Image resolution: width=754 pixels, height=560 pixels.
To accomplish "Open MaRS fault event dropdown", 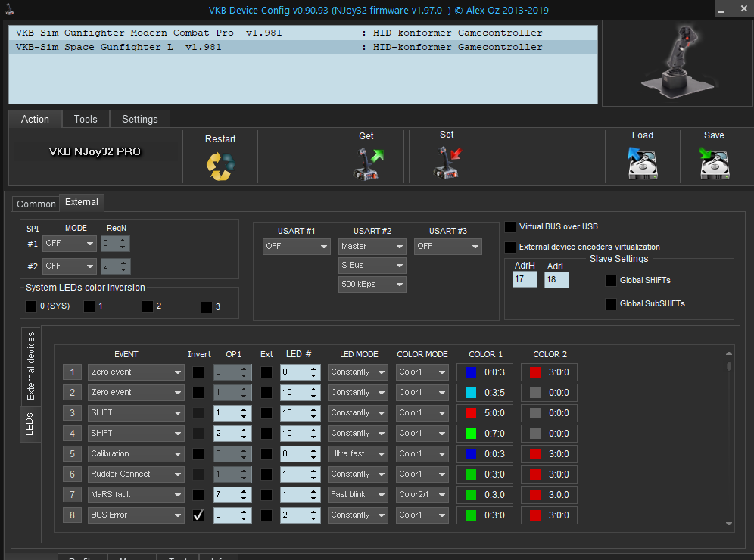I will (136, 495).
